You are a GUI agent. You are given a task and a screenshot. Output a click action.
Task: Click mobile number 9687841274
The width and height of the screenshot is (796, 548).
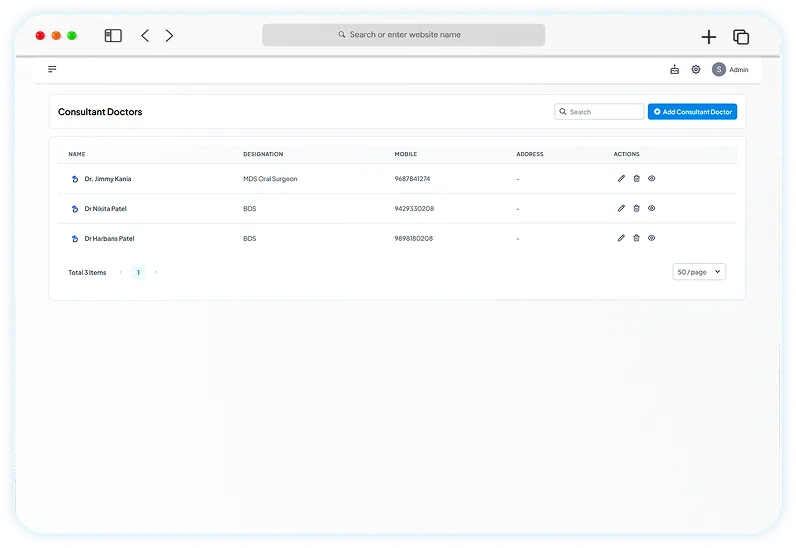412,179
